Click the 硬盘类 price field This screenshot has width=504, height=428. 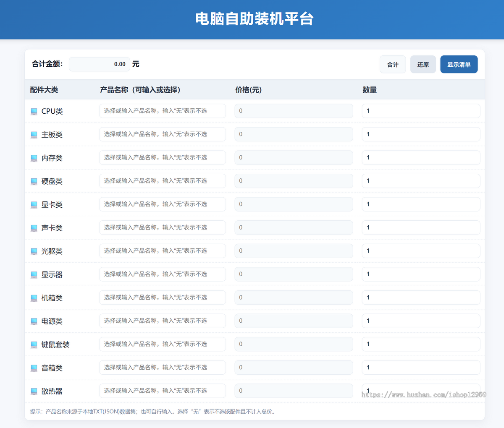294,181
